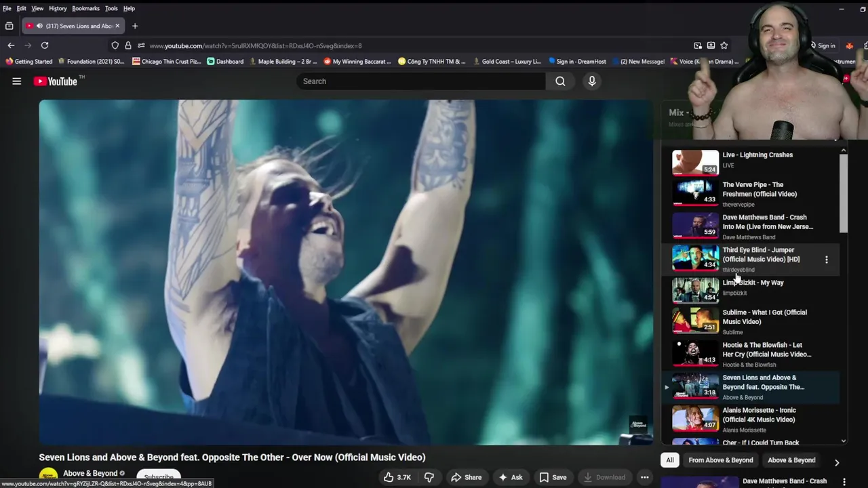Open the Firefox tab list button

[9, 26]
